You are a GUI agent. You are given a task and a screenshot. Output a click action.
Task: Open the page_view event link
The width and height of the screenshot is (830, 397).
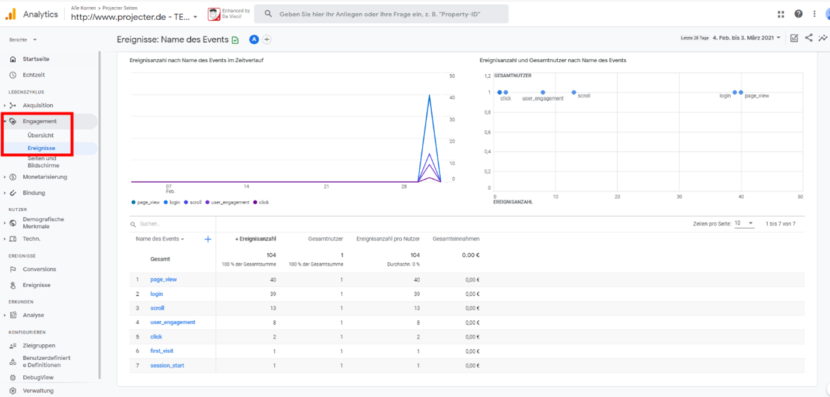click(164, 279)
